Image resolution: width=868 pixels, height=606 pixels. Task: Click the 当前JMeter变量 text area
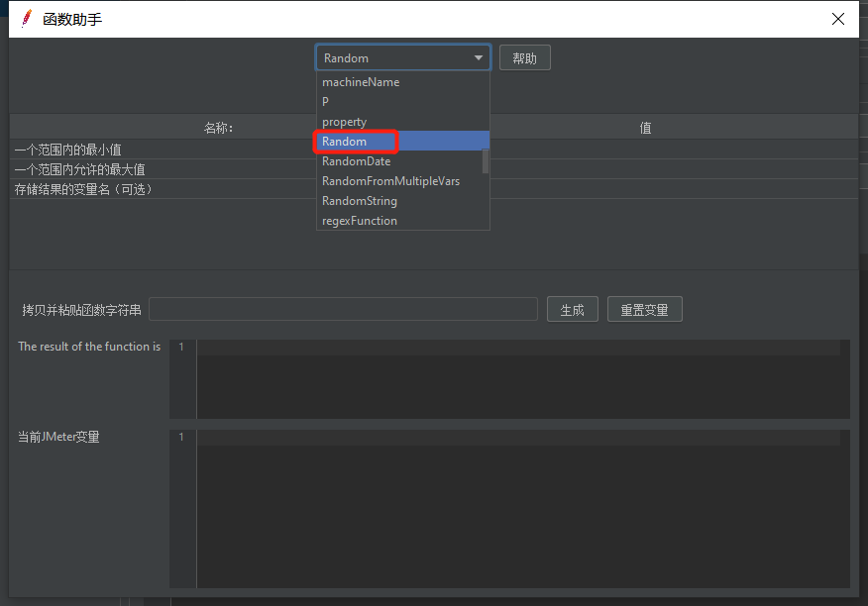tap(523, 509)
